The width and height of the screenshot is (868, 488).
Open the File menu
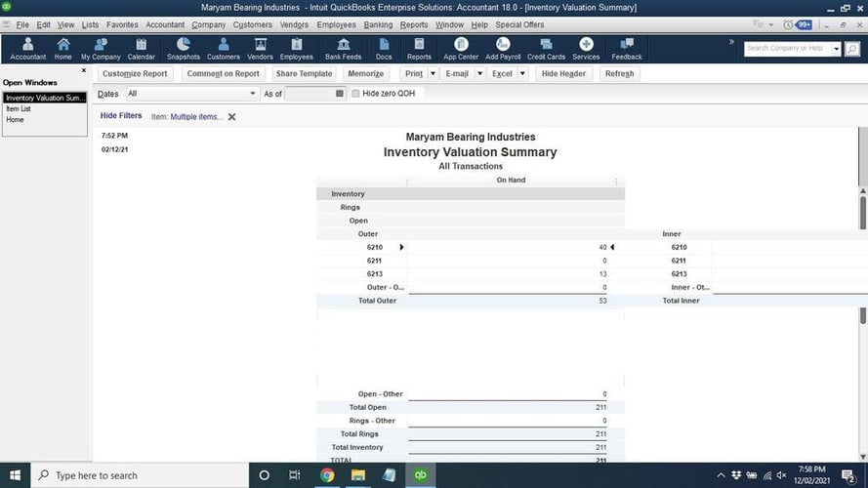[22, 25]
